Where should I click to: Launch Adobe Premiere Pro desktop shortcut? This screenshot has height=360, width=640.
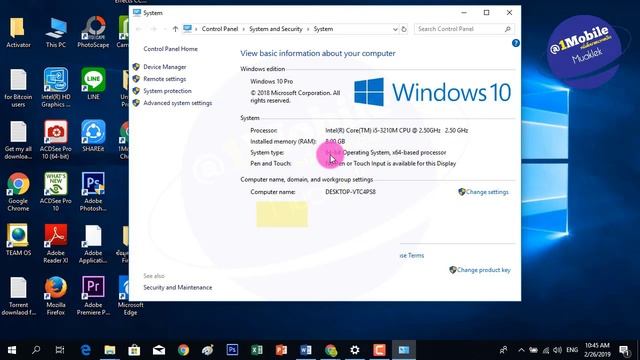[x=93, y=296]
